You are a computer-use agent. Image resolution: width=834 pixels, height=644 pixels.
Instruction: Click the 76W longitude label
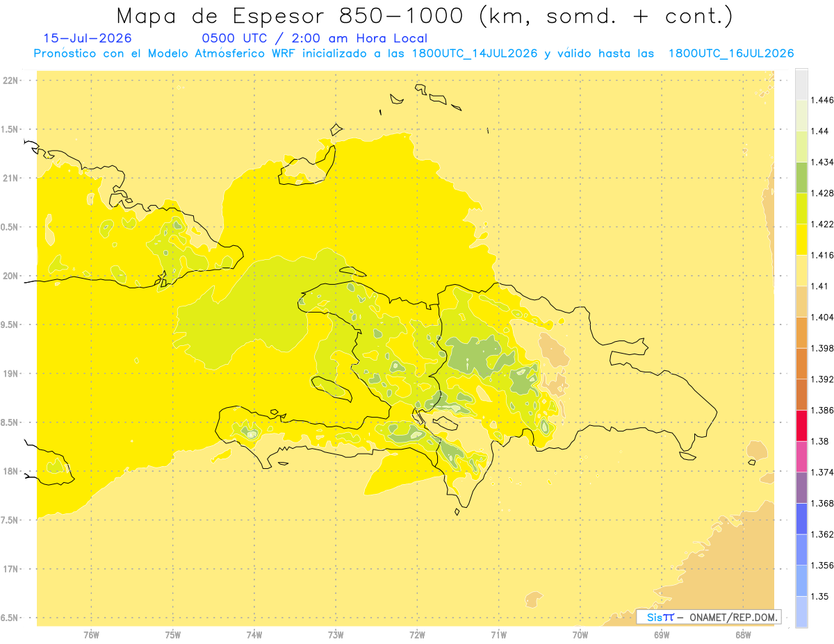(x=91, y=635)
